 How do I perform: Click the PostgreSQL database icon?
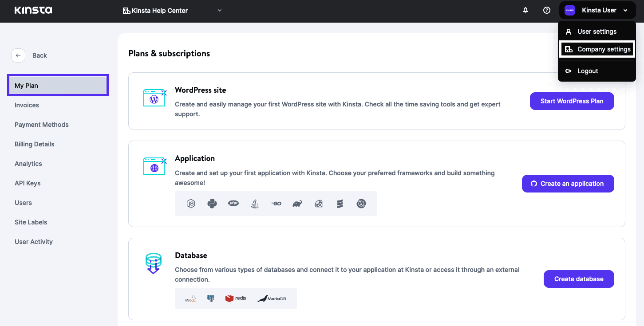pyautogui.click(x=210, y=298)
